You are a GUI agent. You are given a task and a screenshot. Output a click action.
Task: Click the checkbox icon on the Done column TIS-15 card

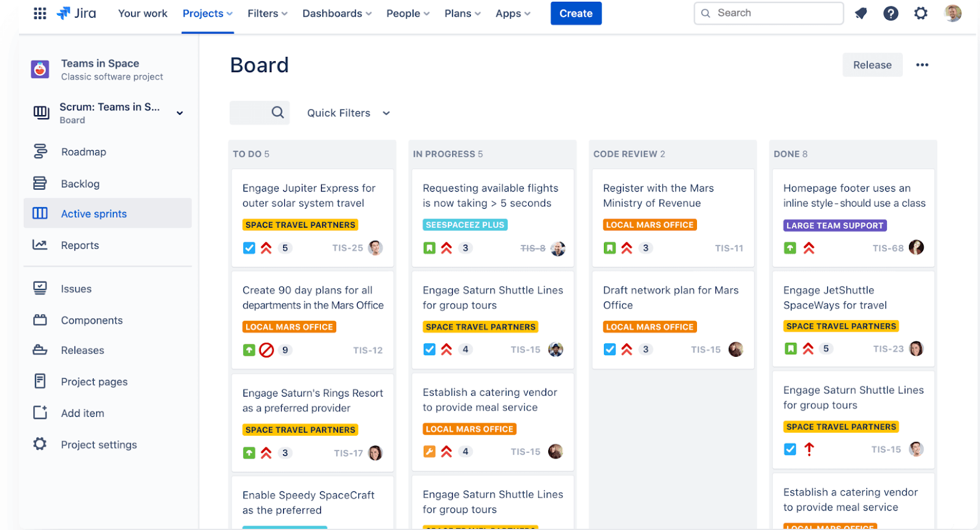click(790, 449)
